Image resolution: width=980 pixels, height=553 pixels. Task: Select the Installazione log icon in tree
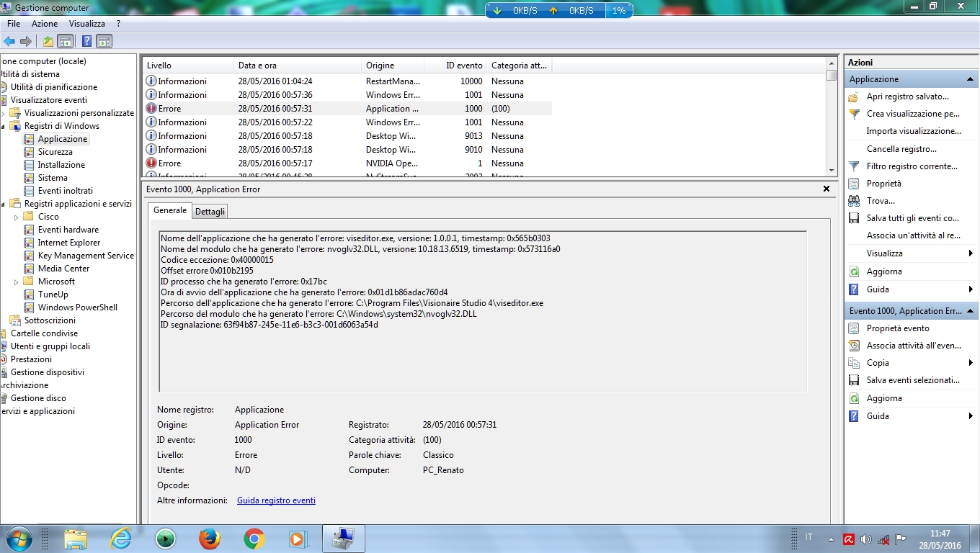click(x=29, y=165)
